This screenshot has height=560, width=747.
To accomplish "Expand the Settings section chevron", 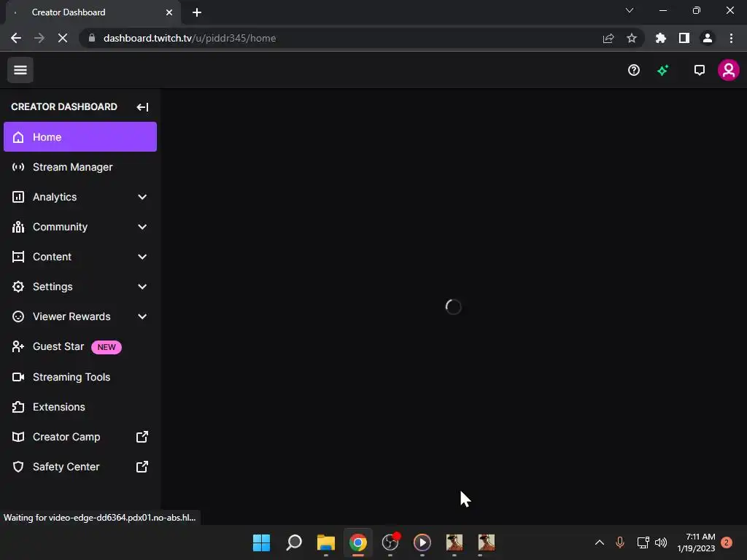I will point(142,287).
